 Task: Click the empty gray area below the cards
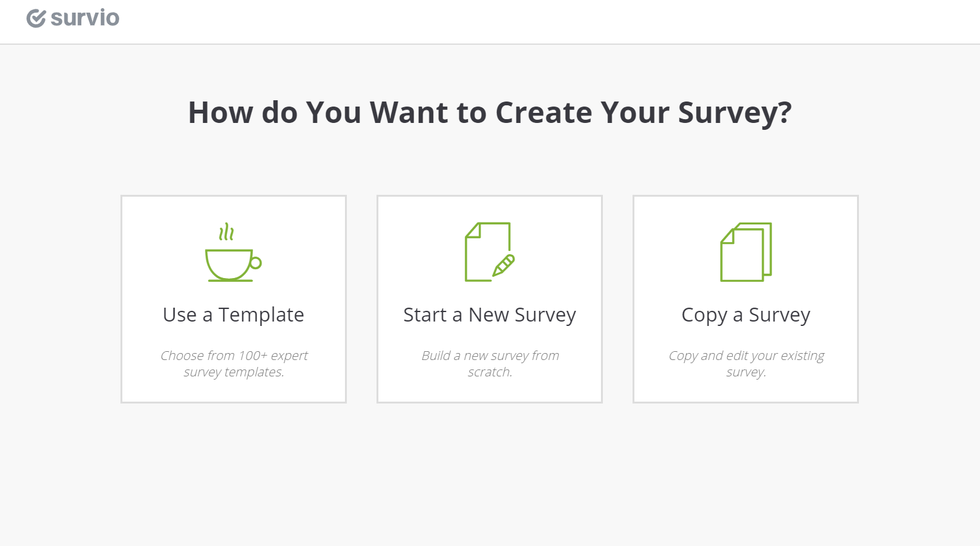(489, 473)
